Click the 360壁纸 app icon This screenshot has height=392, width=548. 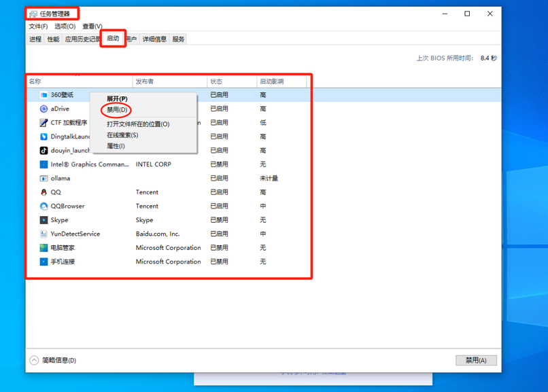[44, 95]
